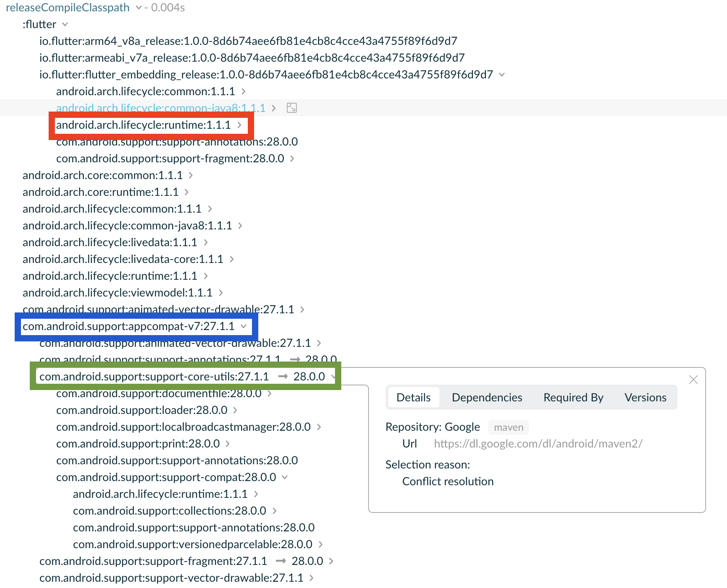Close the dependency details panel
727x588 pixels.
[693, 380]
